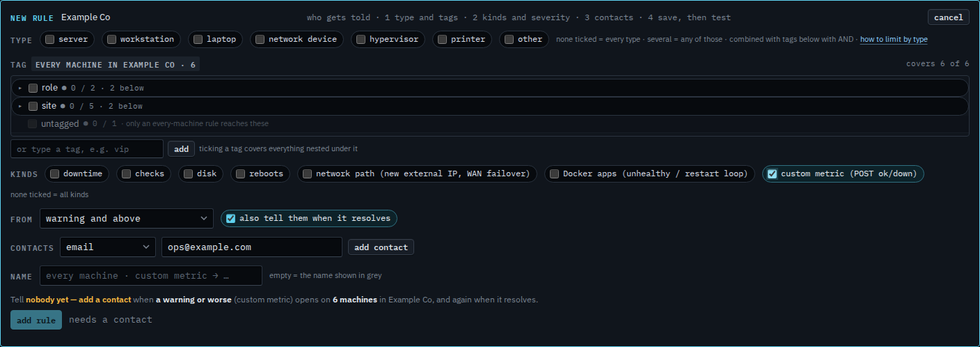Click 'nobody yet — add a contact' text
The image size is (980, 347).
(x=79, y=300)
